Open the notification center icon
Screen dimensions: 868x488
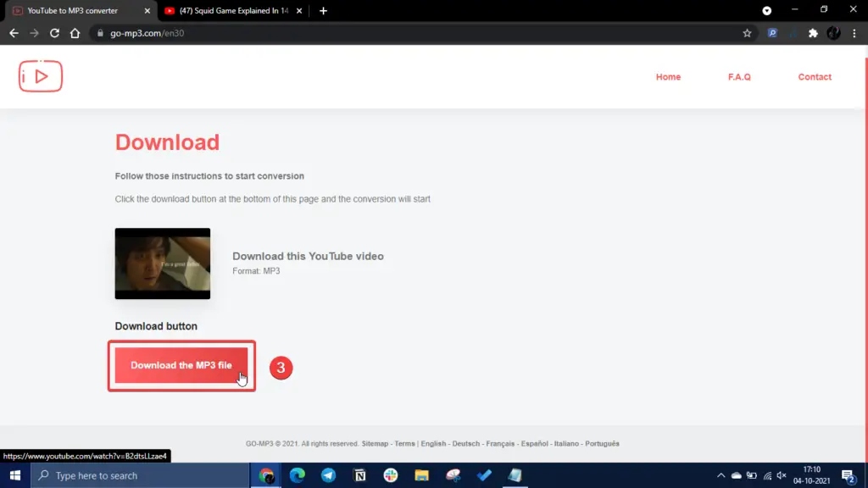coord(848,475)
